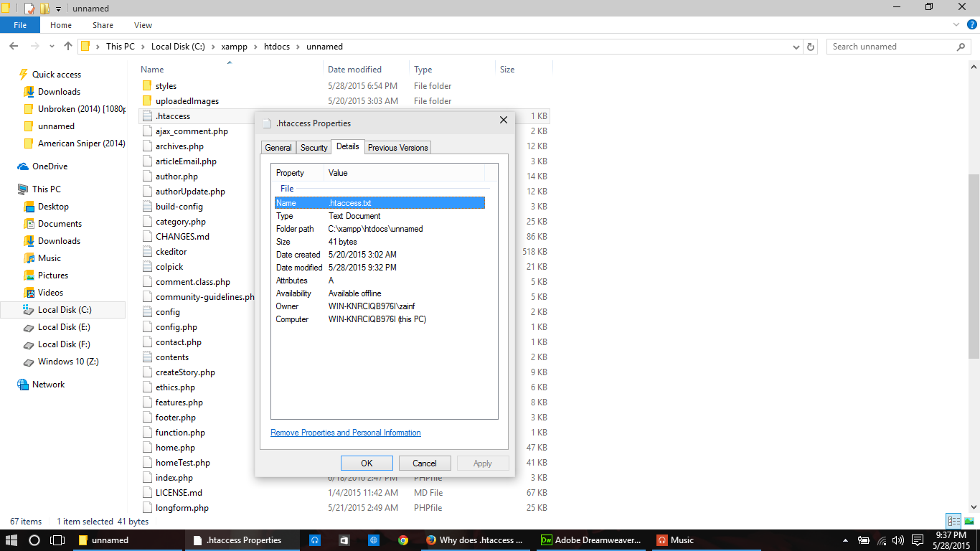980x551 pixels.
Task: Open the View ribbon tab
Action: [x=143, y=25]
